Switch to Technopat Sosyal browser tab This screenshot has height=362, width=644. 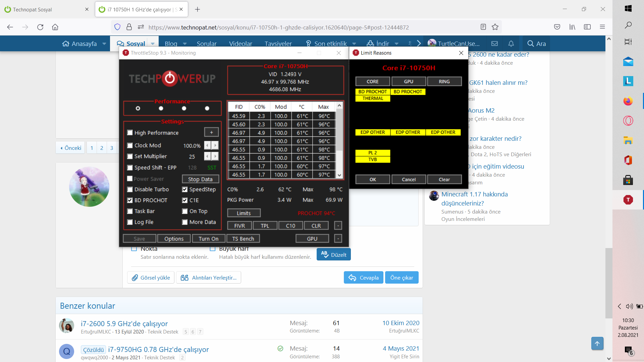tap(33, 9)
